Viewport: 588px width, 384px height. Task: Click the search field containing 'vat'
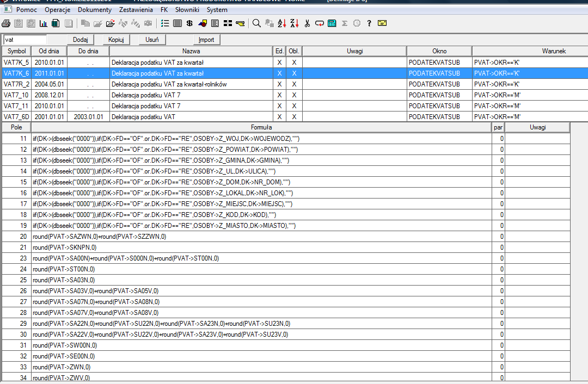click(x=25, y=40)
